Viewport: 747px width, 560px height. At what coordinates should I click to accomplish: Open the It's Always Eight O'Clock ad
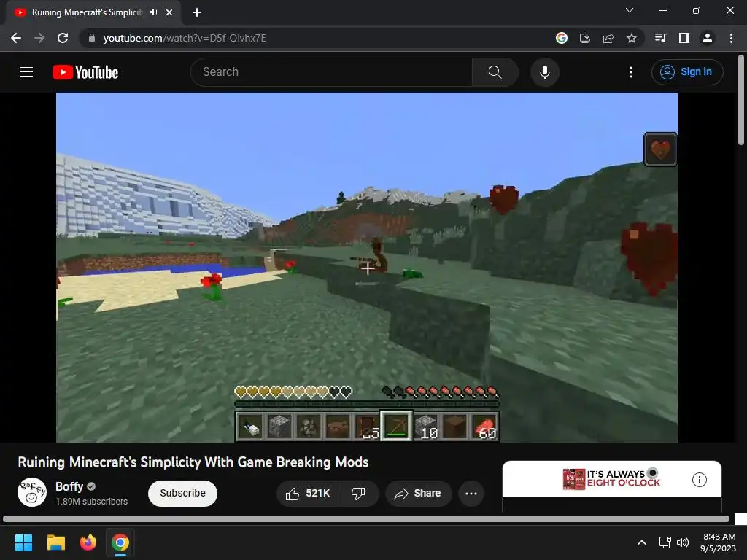tap(611, 478)
